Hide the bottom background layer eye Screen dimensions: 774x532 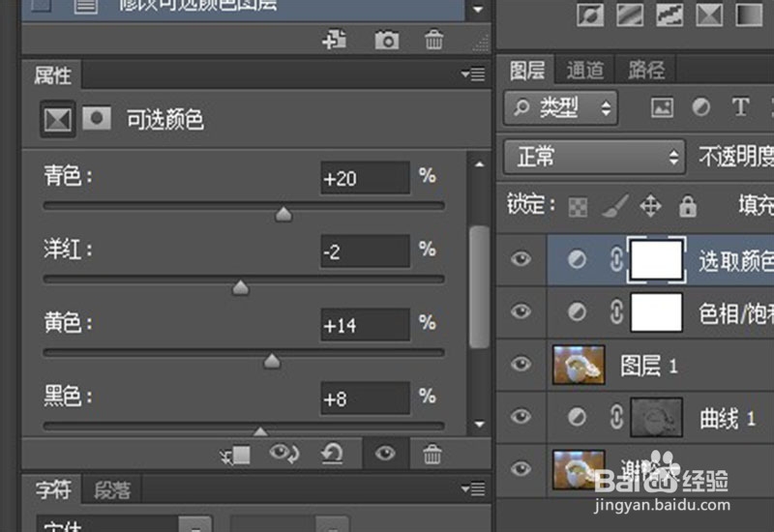(x=521, y=469)
